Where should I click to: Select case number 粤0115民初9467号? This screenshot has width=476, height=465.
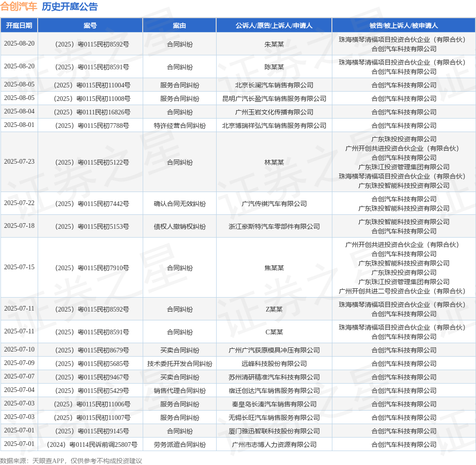92,377
